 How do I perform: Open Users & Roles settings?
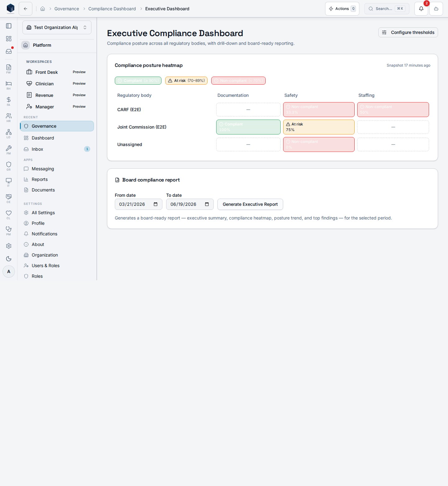point(57,266)
